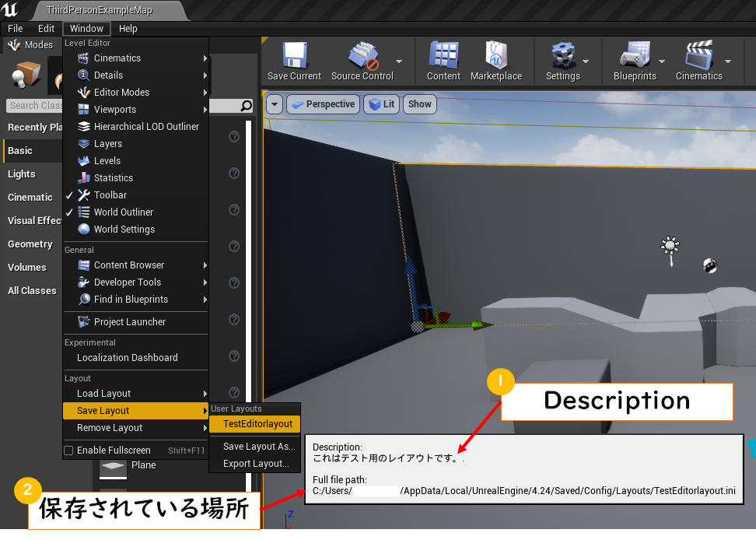Click help icon beside General section header
Screen dimensions: 756x540
pyautogui.click(x=234, y=247)
